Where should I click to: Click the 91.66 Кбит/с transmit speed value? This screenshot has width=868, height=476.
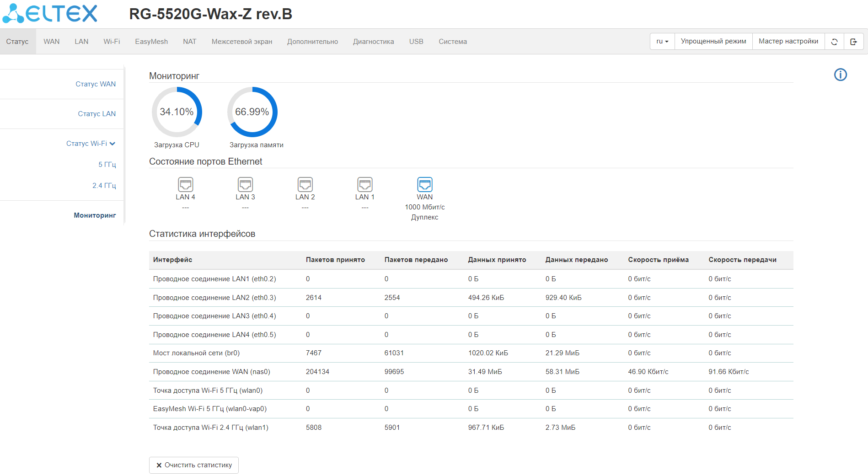[x=729, y=372]
